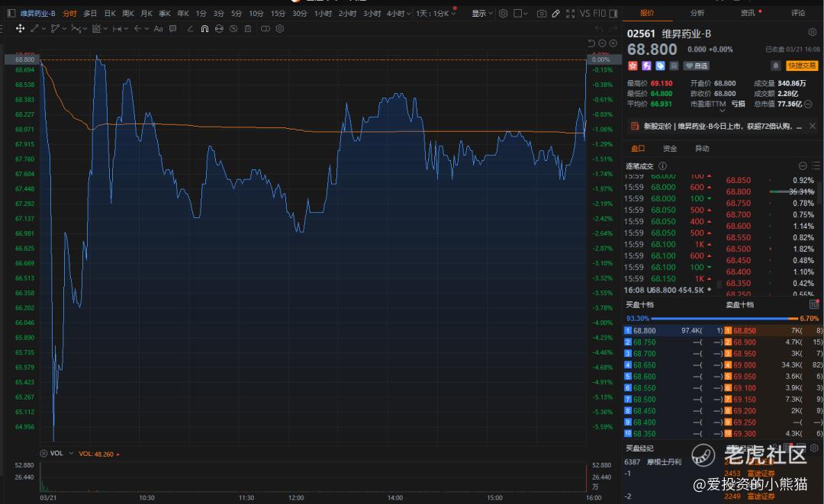The image size is (824, 504).
Task: Click the 维昇药业-B chart title
Action: click(x=38, y=13)
